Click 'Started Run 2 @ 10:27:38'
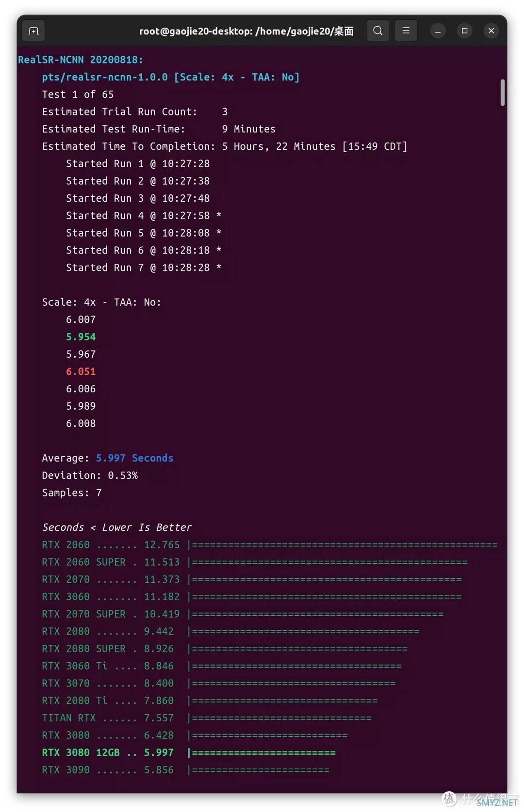Image resolution: width=524 pixels, height=812 pixels. pos(138,181)
